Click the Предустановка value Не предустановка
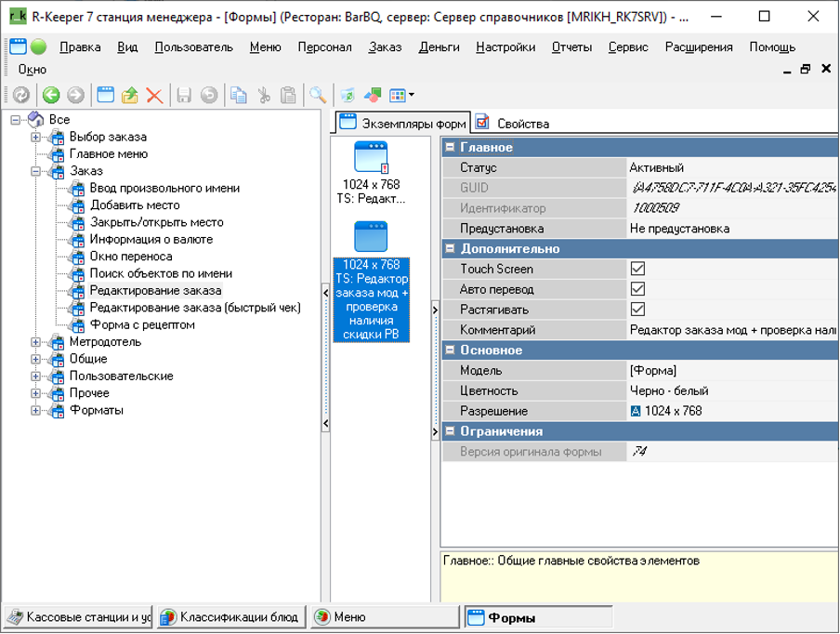This screenshot has height=634, width=840. point(732,229)
